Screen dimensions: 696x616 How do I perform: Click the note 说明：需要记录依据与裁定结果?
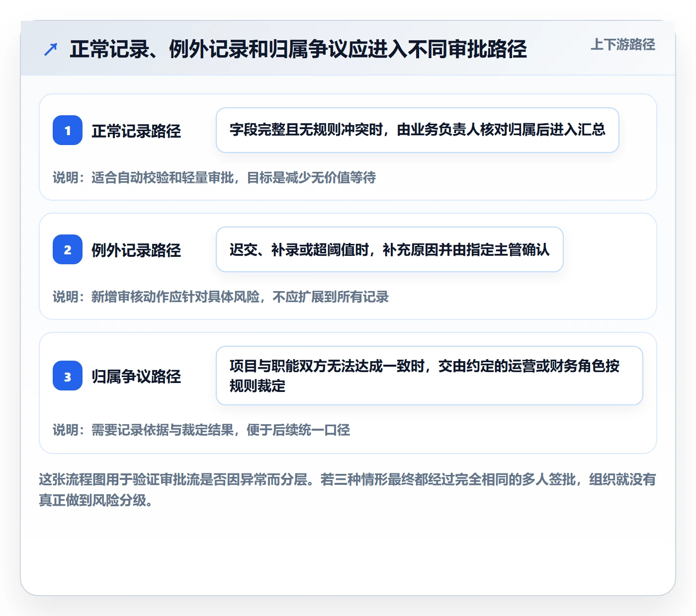[x=201, y=430]
